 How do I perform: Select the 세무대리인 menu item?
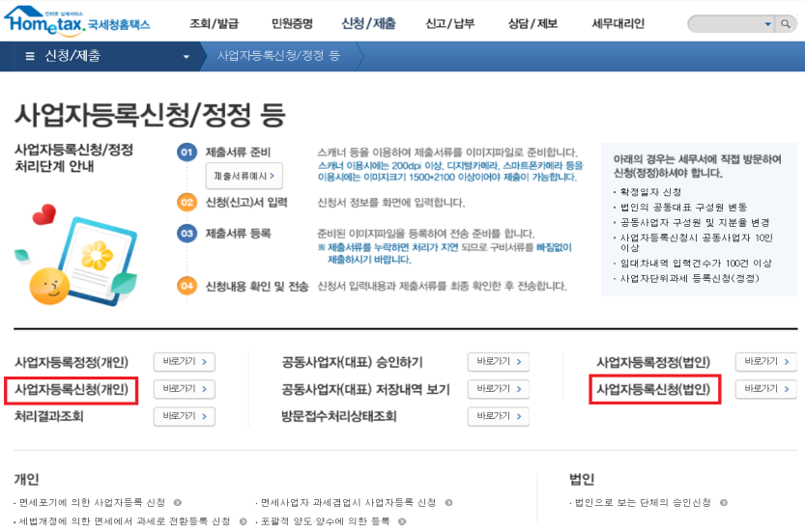[618, 23]
